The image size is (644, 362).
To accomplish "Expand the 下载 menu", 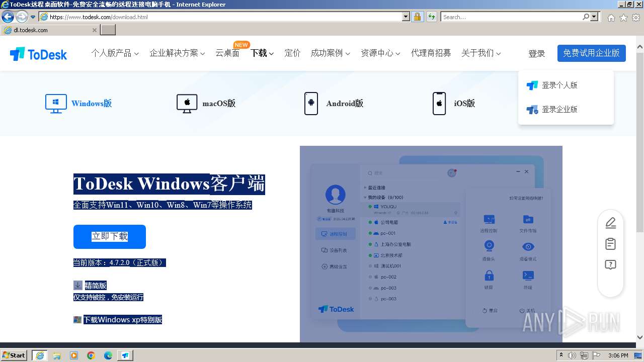I will 262,53.
